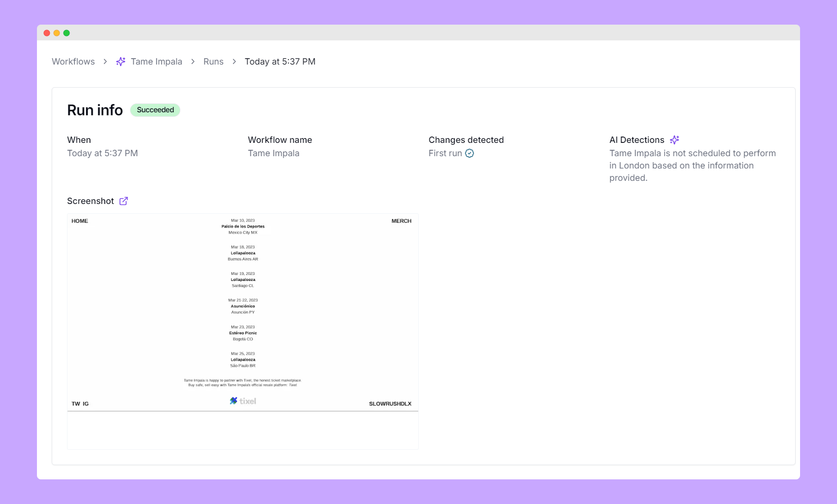This screenshot has width=837, height=504.
Task: Click the First run checkmark icon
Action: coord(469,153)
